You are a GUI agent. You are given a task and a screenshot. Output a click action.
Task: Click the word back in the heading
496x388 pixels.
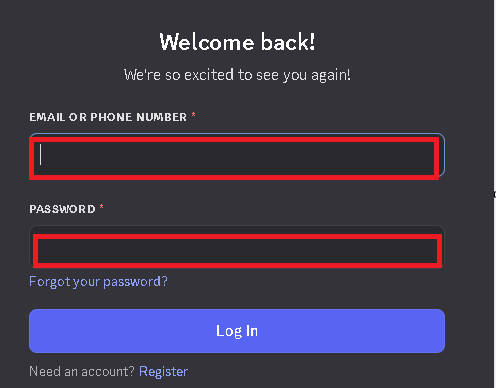[x=288, y=42]
